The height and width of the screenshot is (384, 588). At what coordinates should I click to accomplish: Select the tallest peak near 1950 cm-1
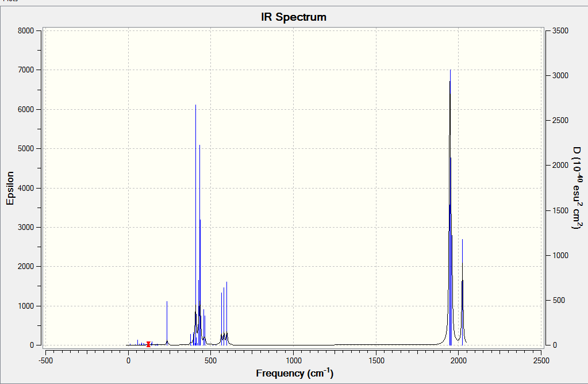450,206
